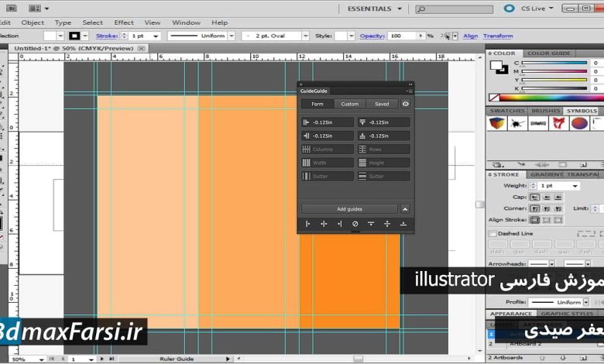Click the GuideGuide top margin icon

click(x=362, y=122)
